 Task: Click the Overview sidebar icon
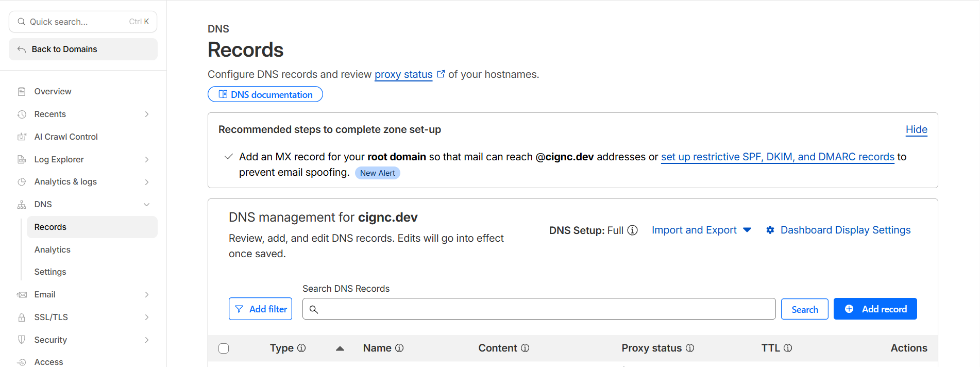[22, 92]
